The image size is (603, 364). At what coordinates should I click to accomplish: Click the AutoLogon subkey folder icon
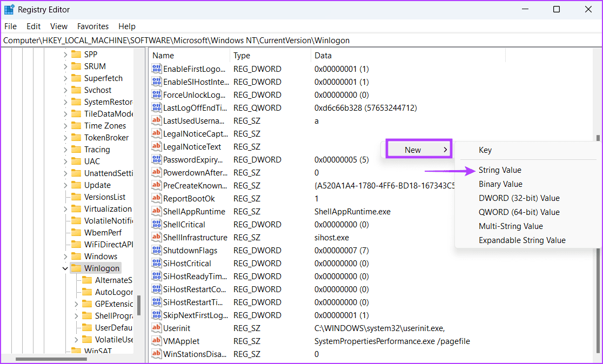[87, 292]
